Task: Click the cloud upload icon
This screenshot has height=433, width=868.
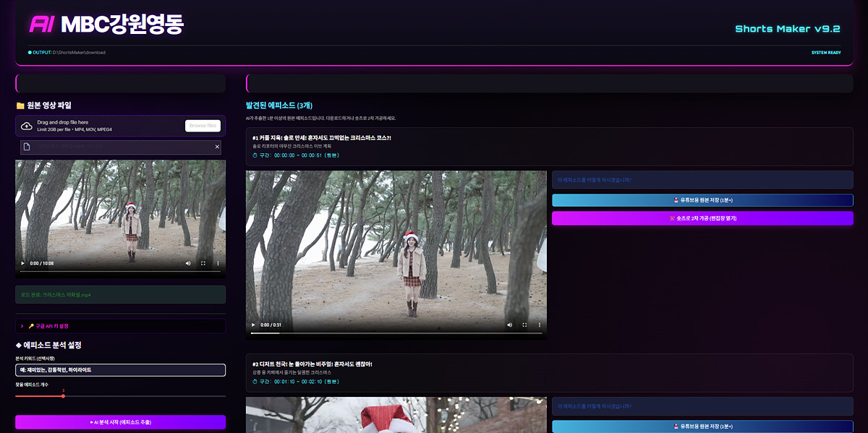Action: tap(27, 126)
